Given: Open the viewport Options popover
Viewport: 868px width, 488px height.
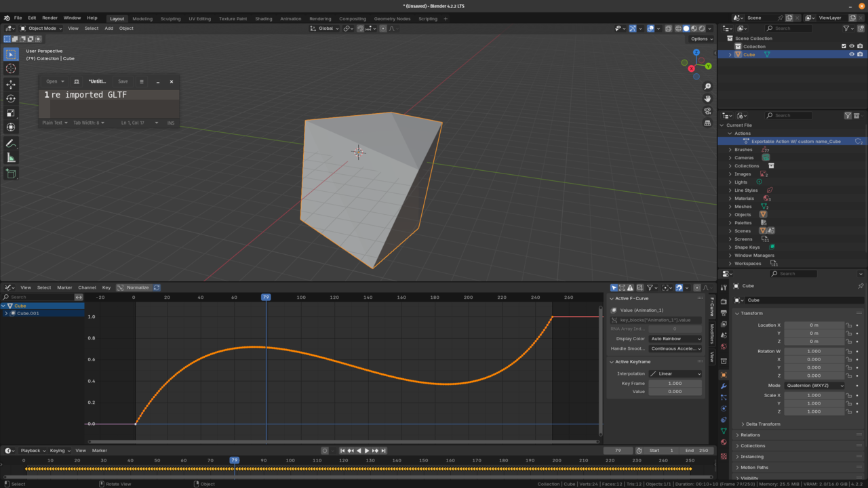Looking at the screenshot, I should pos(701,39).
